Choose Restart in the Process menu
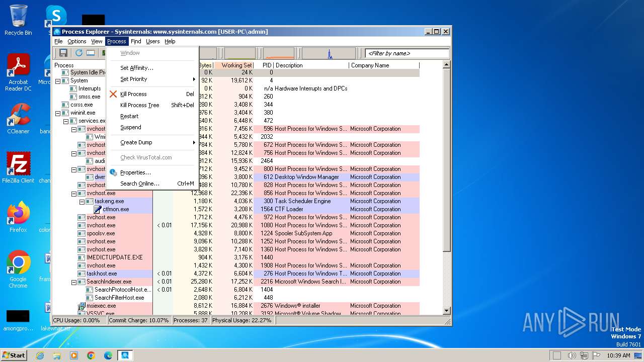Image resolution: width=644 pixels, height=362 pixels. [x=152, y=116]
